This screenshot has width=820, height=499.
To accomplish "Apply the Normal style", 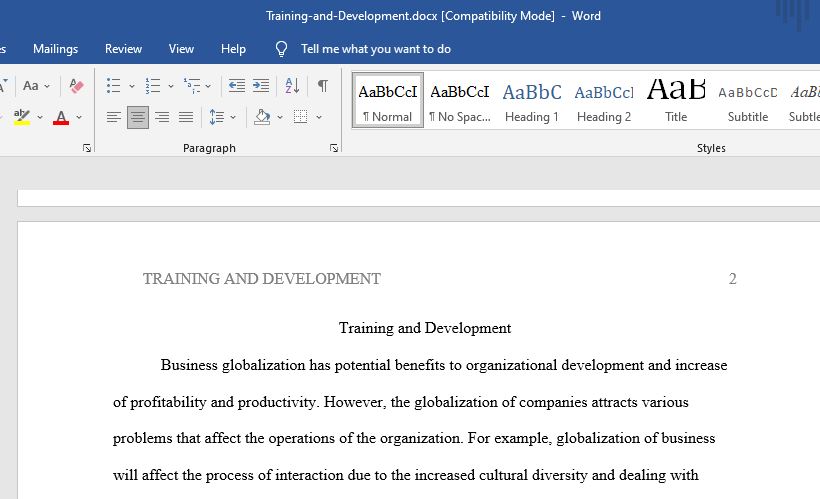I will click(x=388, y=100).
